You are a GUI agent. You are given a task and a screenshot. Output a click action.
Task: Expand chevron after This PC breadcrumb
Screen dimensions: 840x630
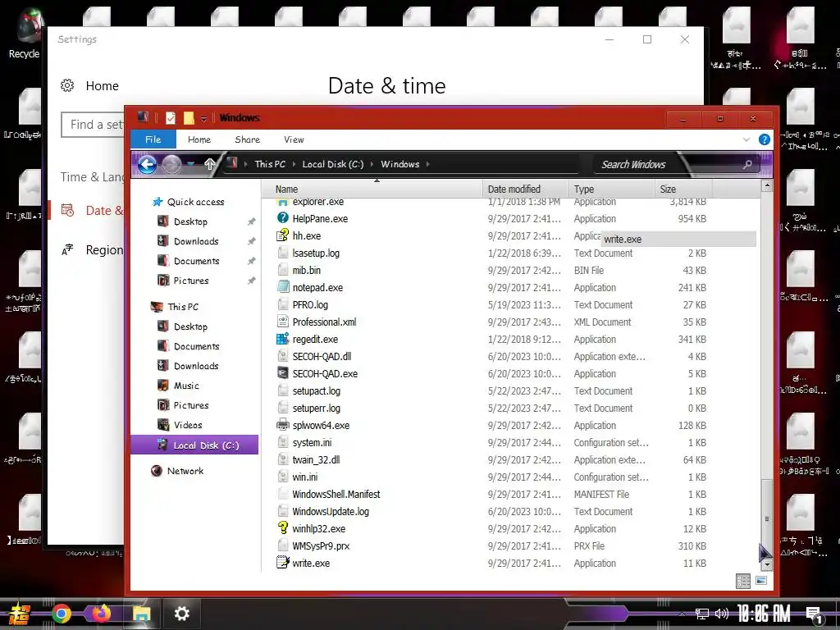point(294,164)
